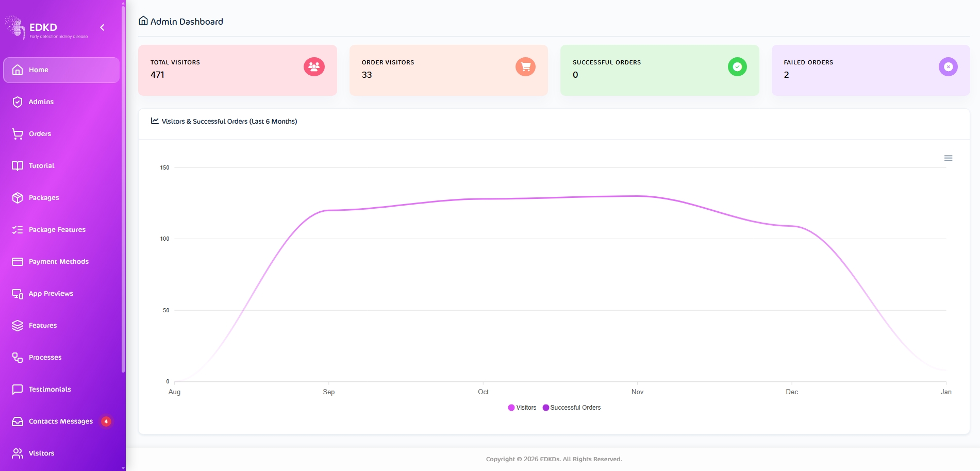The width and height of the screenshot is (980, 471).
Task: Click the EDKD kidney logo icon
Action: pos(15,27)
